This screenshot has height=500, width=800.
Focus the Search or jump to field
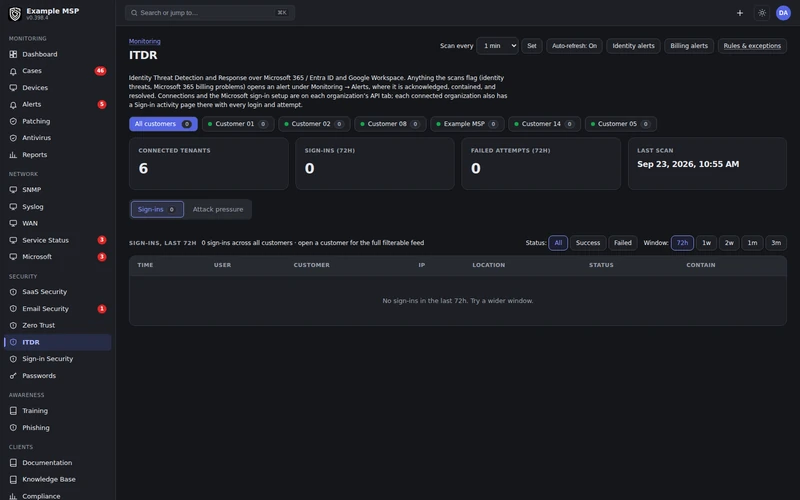point(210,13)
